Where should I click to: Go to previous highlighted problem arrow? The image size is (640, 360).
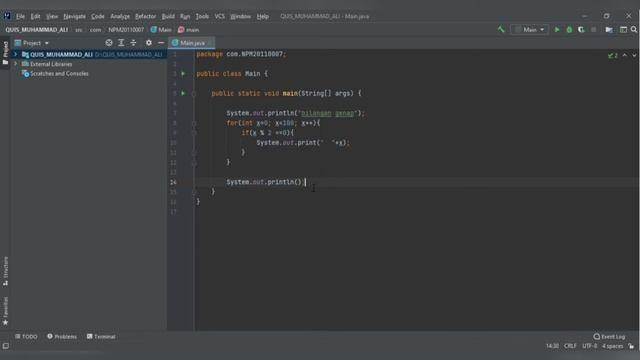(x=625, y=55)
